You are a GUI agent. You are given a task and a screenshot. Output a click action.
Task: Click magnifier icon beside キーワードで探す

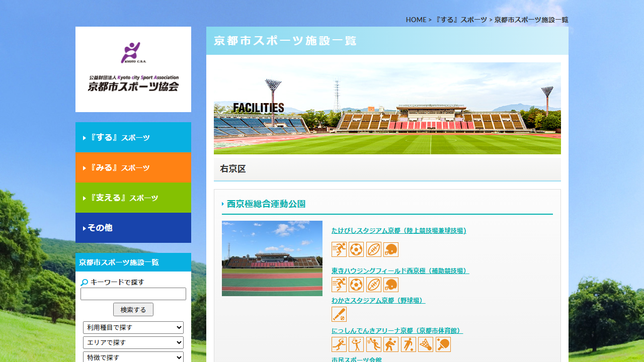[x=85, y=283]
